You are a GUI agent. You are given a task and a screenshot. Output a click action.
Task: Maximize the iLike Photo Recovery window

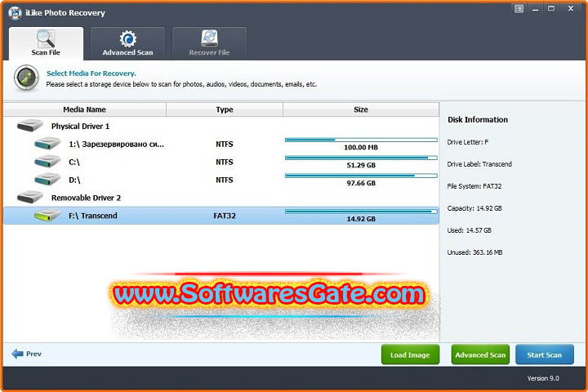551,8
